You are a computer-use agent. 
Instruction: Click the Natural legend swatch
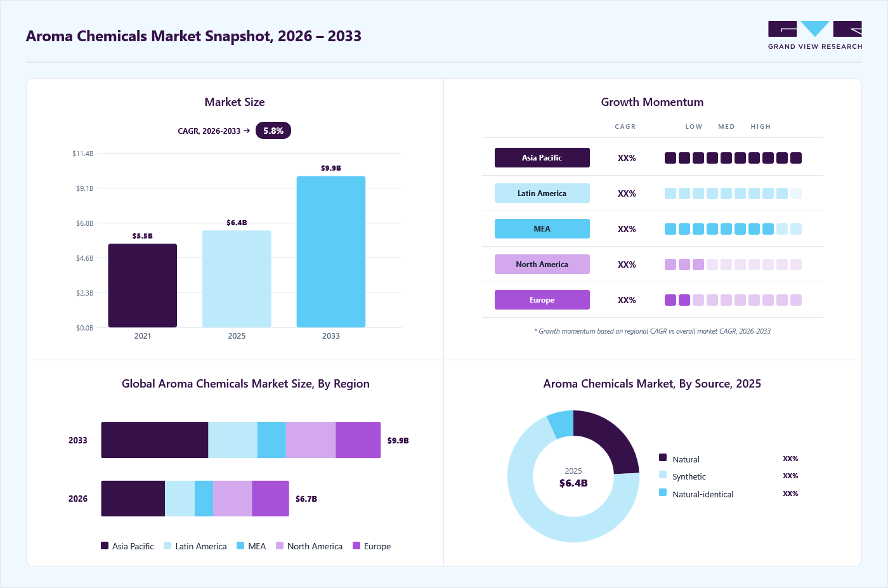[x=663, y=457]
